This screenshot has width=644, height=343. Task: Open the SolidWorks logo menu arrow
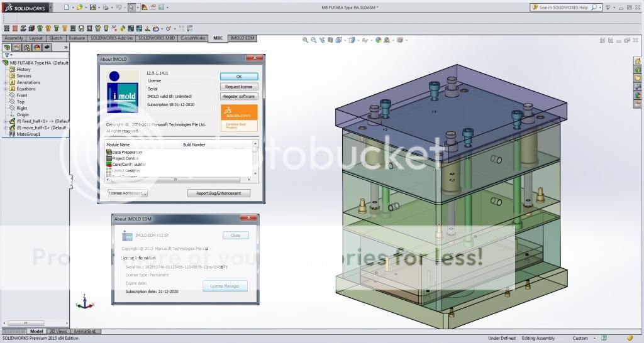tap(51, 8)
